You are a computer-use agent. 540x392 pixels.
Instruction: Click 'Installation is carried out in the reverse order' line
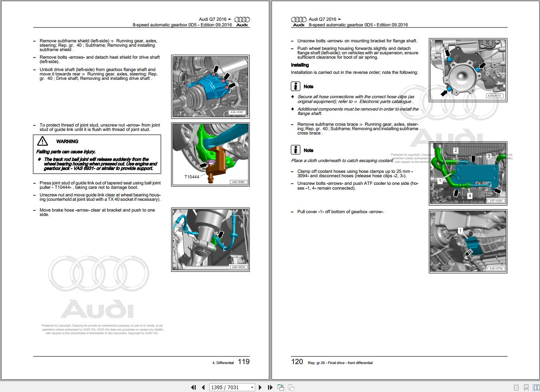(355, 72)
